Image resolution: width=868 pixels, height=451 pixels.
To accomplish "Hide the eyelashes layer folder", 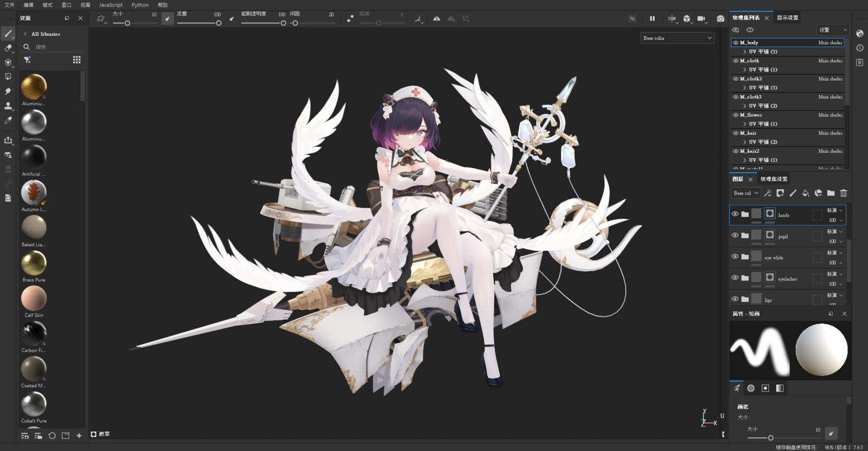I will point(735,278).
